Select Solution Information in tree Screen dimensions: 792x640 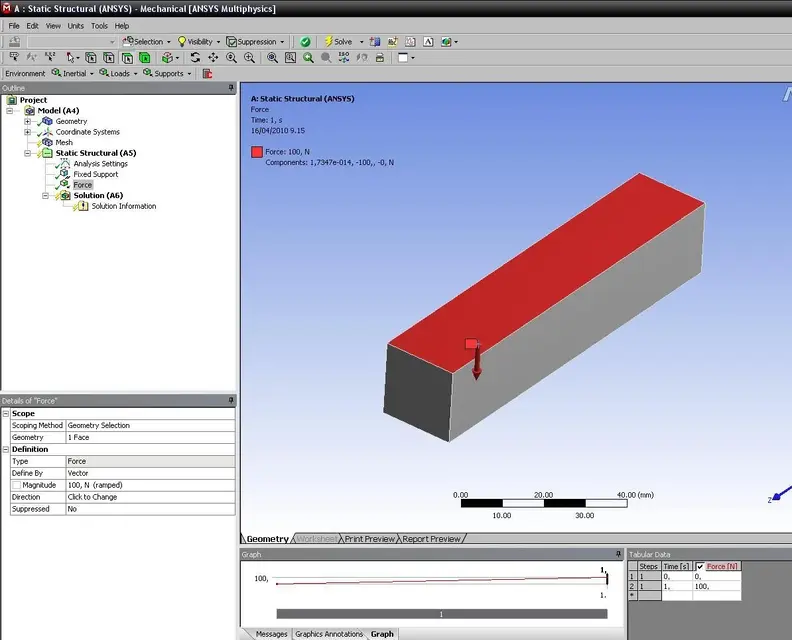click(x=124, y=206)
